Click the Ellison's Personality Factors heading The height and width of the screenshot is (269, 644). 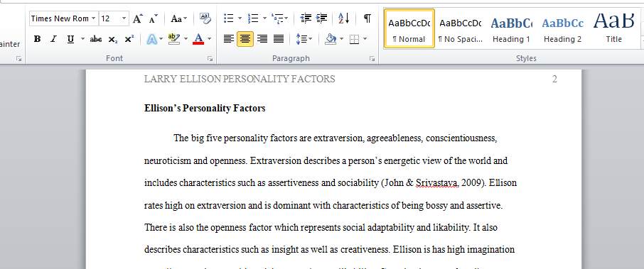205,109
